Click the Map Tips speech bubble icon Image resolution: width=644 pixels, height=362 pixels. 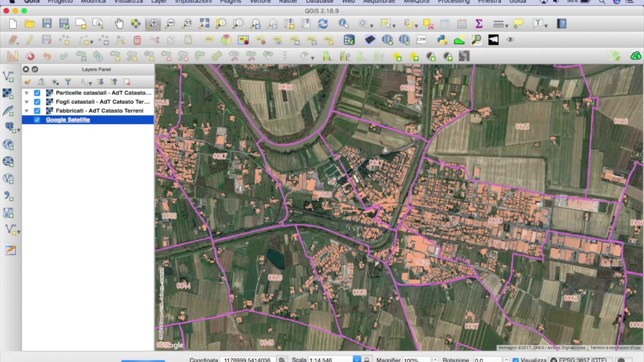coord(518,23)
